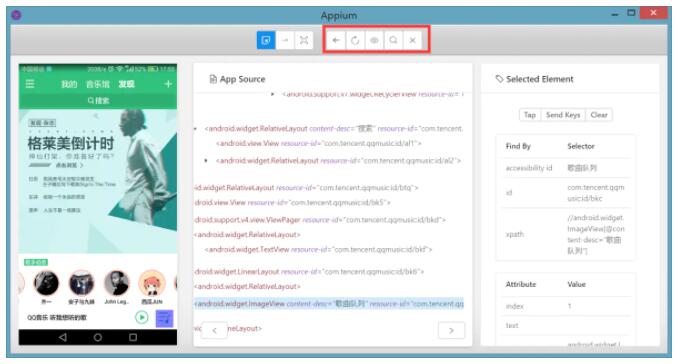This screenshot has height=364, width=677.
Task: Tap Android back triangle navigation button
Action: pyautogui.click(x=63, y=337)
